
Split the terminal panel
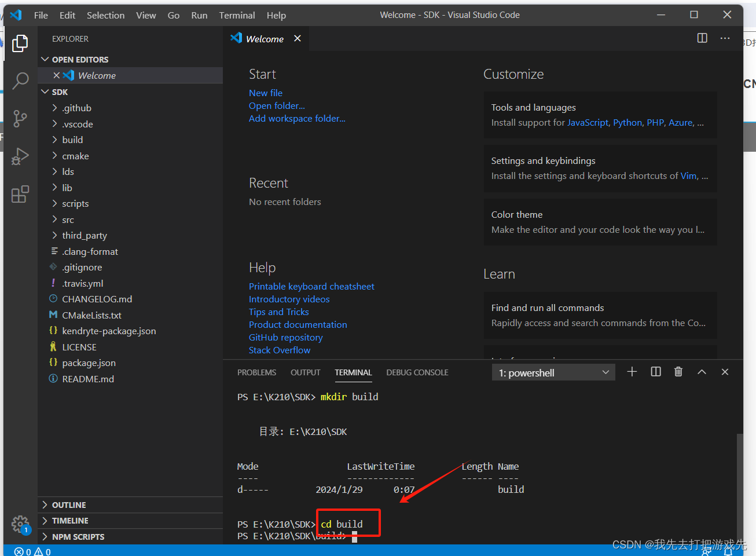(x=656, y=372)
